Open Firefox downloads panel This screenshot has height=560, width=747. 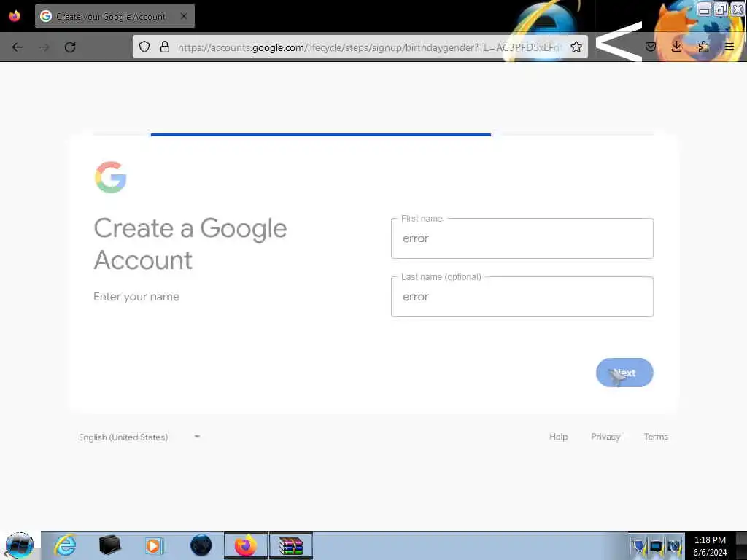click(676, 47)
